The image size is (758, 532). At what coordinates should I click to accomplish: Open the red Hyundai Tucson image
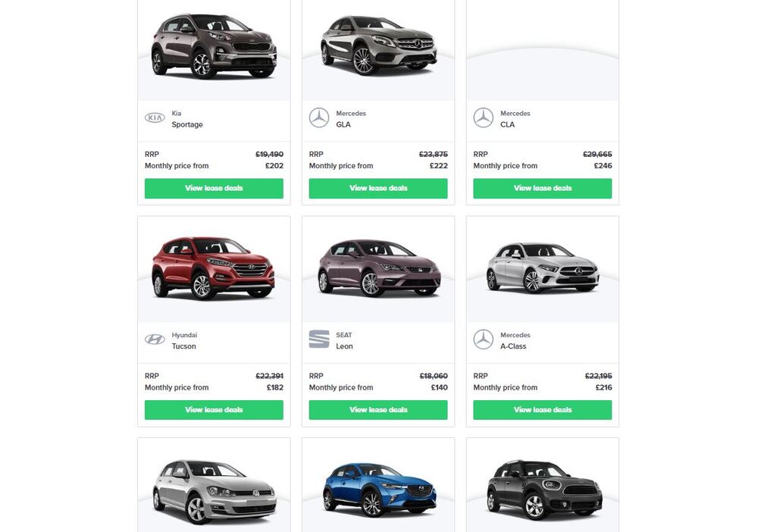(214, 268)
